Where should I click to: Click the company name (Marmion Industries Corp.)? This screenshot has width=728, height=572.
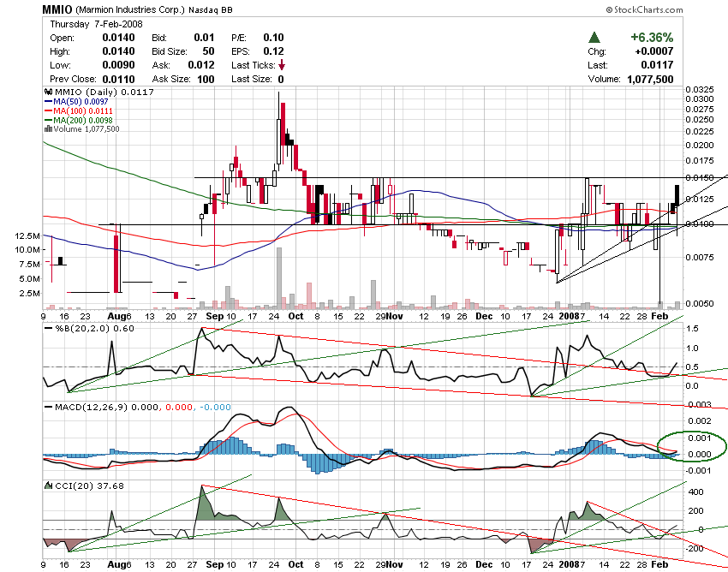click(x=129, y=9)
